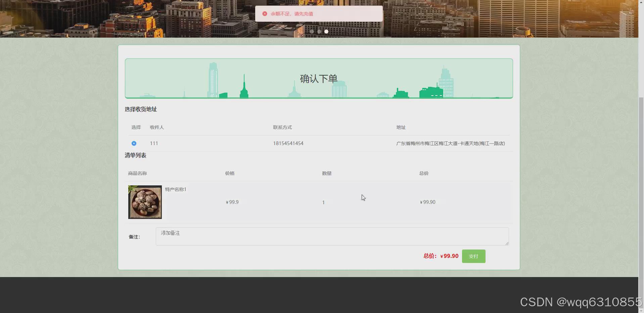Click the 总价 column header in the list table
This screenshot has height=313, width=644.
click(x=424, y=173)
